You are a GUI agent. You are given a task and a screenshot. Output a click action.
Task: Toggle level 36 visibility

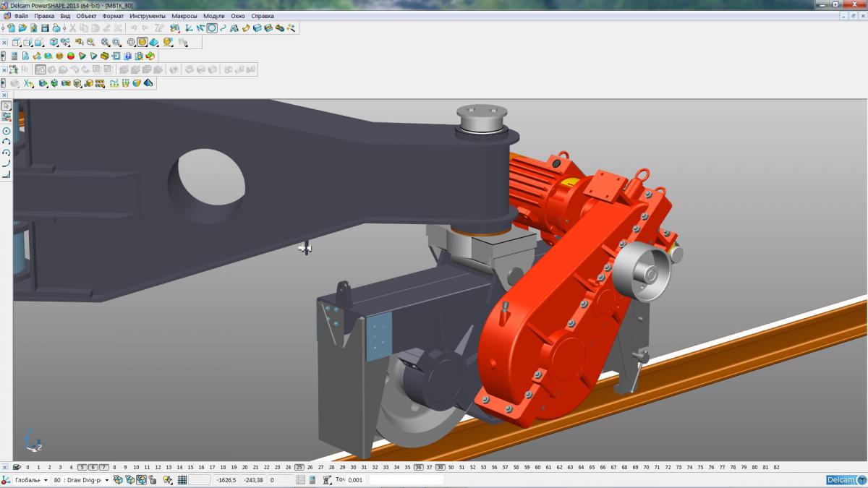coord(418,467)
